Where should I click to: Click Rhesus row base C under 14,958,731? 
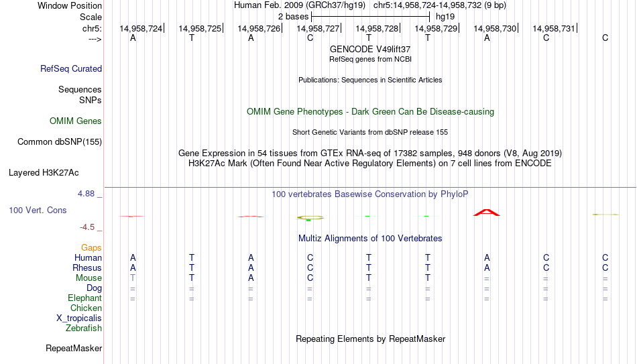tap(546, 267)
